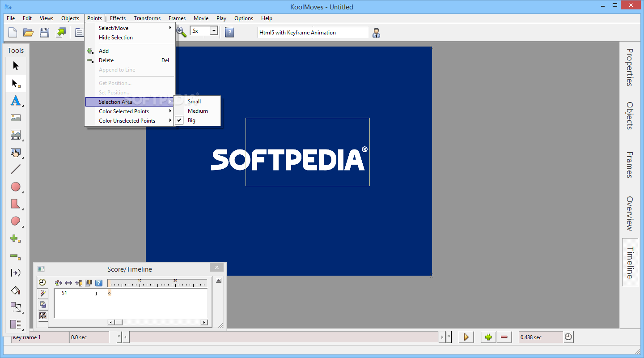Open a file with folder icon
644x358 pixels.
tap(29, 32)
